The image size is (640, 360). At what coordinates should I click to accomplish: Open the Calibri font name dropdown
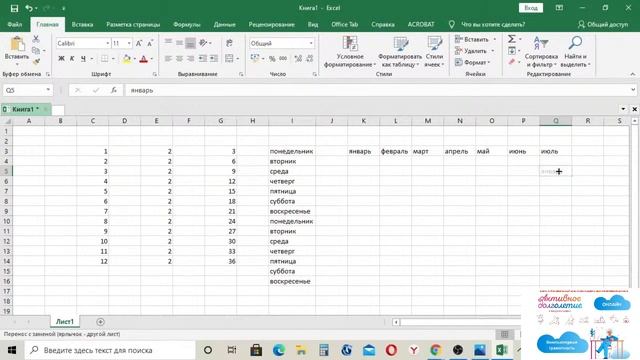[107, 43]
